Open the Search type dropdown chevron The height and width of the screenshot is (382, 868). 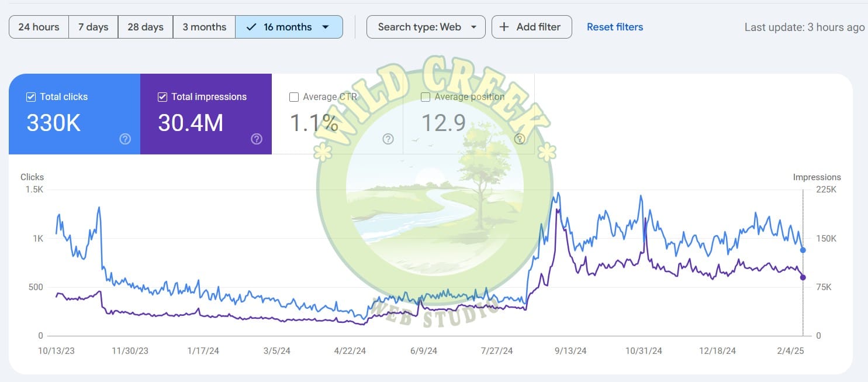click(473, 26)
